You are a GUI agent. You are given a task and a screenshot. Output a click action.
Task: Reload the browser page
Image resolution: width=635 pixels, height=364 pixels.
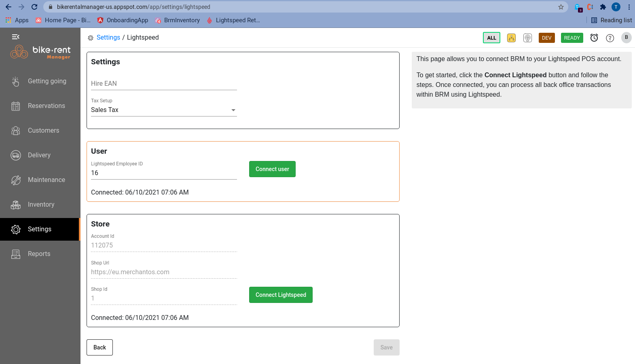(34, 7)
